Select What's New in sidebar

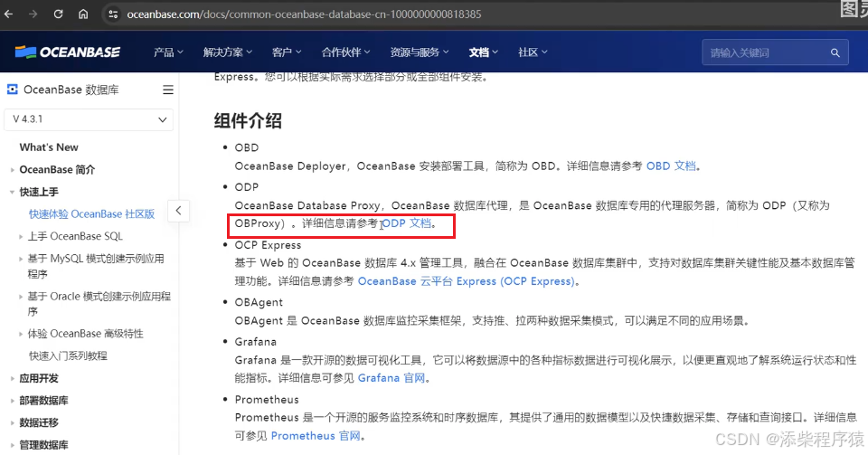[x=49, y=147]
